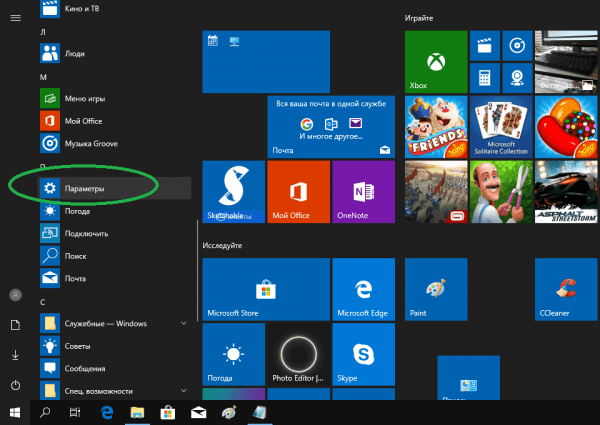
Task: Open the Советы app
Action: click(x=115, y=346)
